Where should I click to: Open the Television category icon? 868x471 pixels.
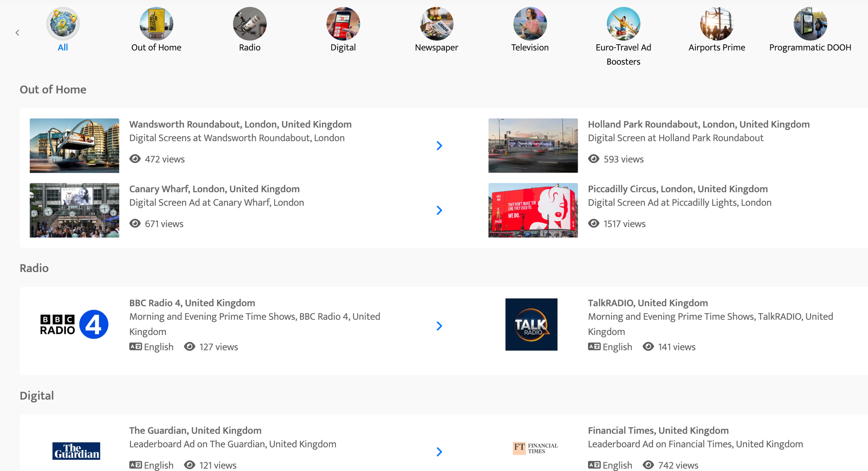coord(530,24)
